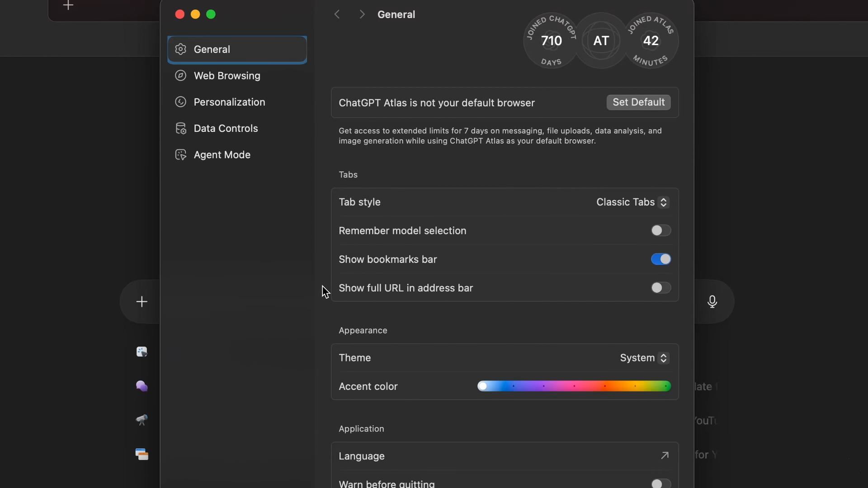This screenshot has width=868, height=488.
Task: Click the plus attach icon in chat bar
Action: 142,301
